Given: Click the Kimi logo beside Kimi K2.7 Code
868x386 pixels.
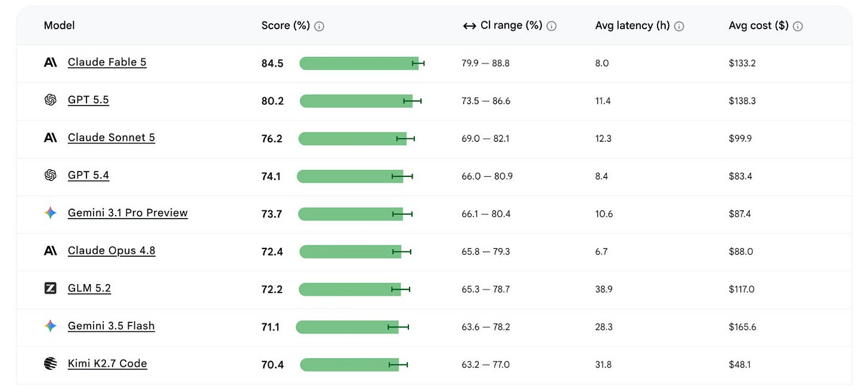Looking at the screenshot, I should (x=51, y=363).
